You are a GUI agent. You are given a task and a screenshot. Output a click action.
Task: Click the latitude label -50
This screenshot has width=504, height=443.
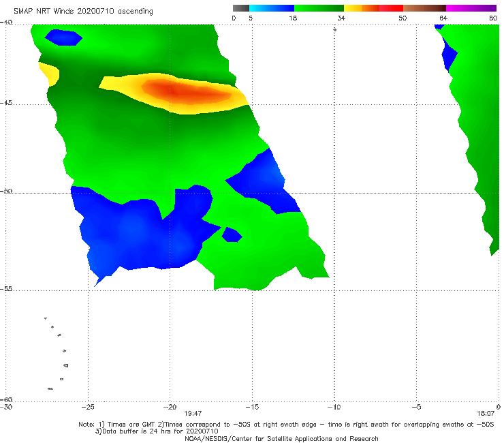6,191
